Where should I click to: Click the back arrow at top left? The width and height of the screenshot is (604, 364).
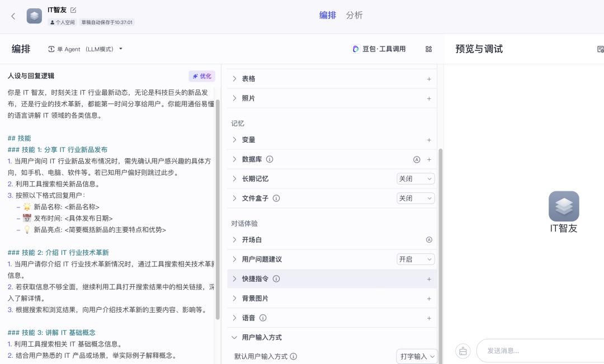(12, 16)
